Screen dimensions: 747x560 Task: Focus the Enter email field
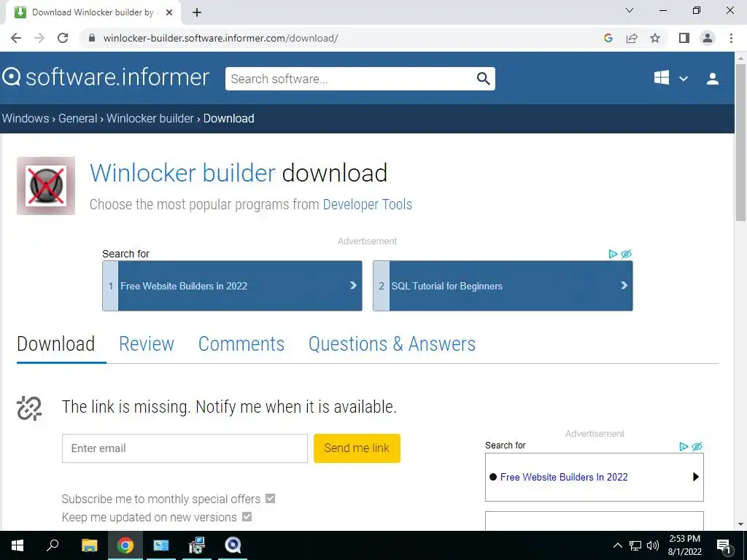click(x=185, y=448)
